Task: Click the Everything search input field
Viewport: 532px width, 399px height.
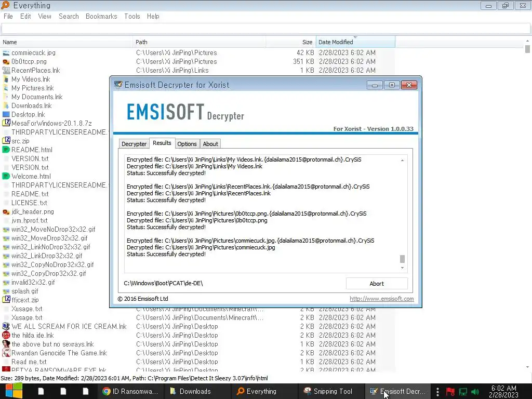Action: pyautogui.click(x=265, y=29)
